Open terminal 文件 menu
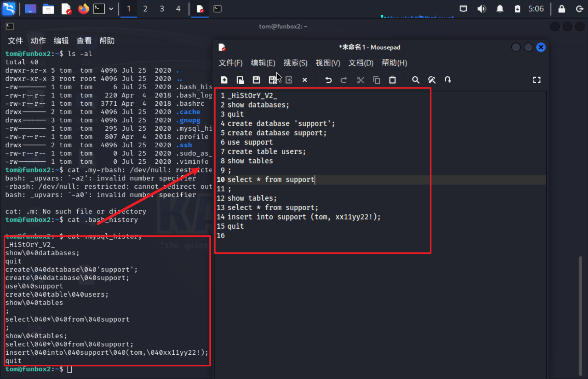Screen dimensions: 588x379 click(15, 41)
